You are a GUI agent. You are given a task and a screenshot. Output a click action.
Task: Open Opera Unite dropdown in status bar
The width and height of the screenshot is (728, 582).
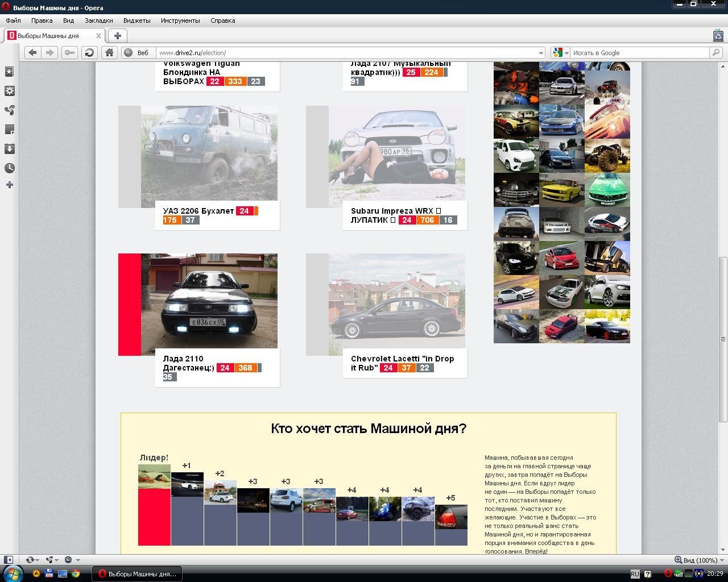[52, 560]
